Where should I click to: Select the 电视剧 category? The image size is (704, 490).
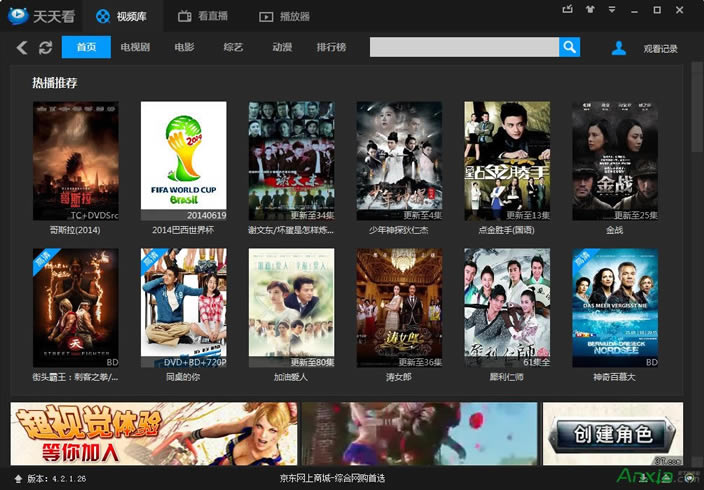click(135, 48)
